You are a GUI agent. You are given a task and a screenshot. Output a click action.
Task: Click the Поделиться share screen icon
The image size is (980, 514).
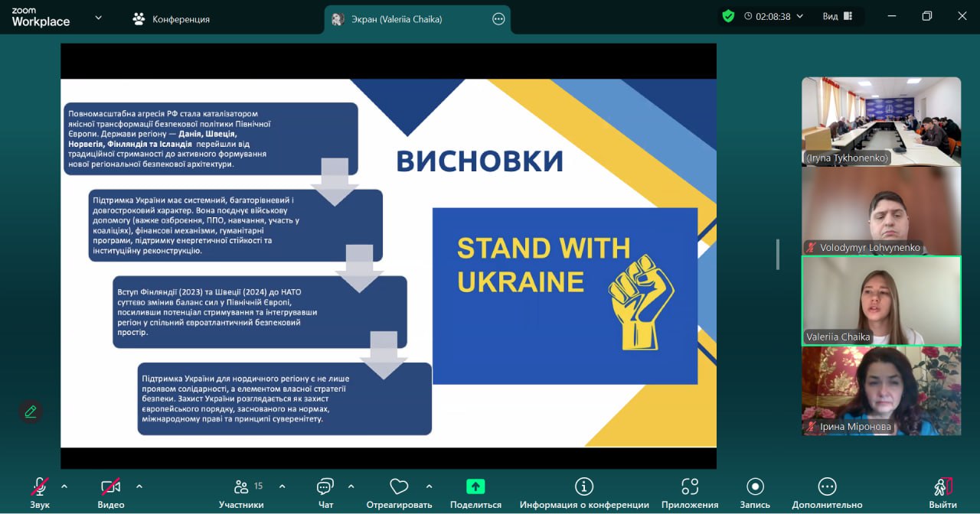pyautogui.click(x=475, y=487)
